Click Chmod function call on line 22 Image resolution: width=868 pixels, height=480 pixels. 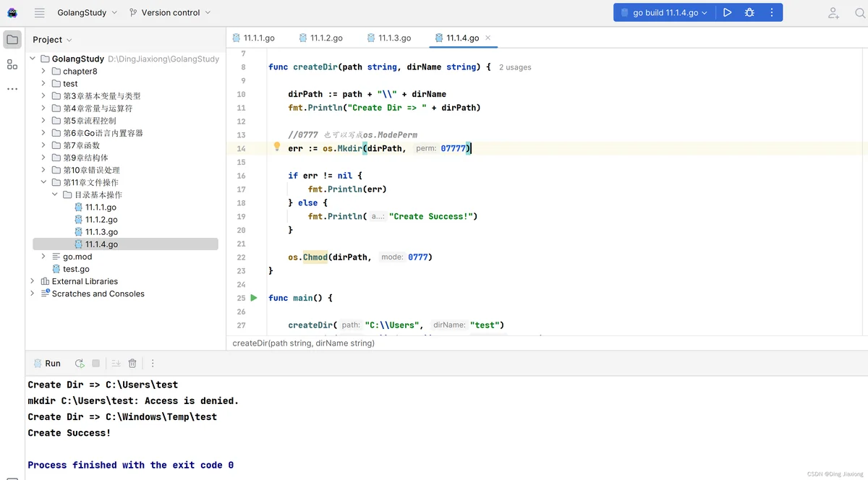[x=315, y=257]
